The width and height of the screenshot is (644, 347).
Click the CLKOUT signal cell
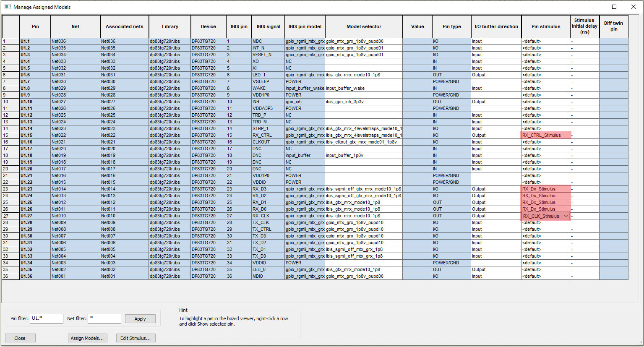(269, 142)
